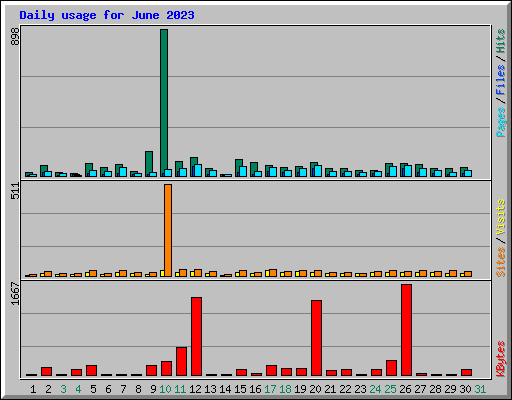Click green weekend day label 10

pos(165,389)
